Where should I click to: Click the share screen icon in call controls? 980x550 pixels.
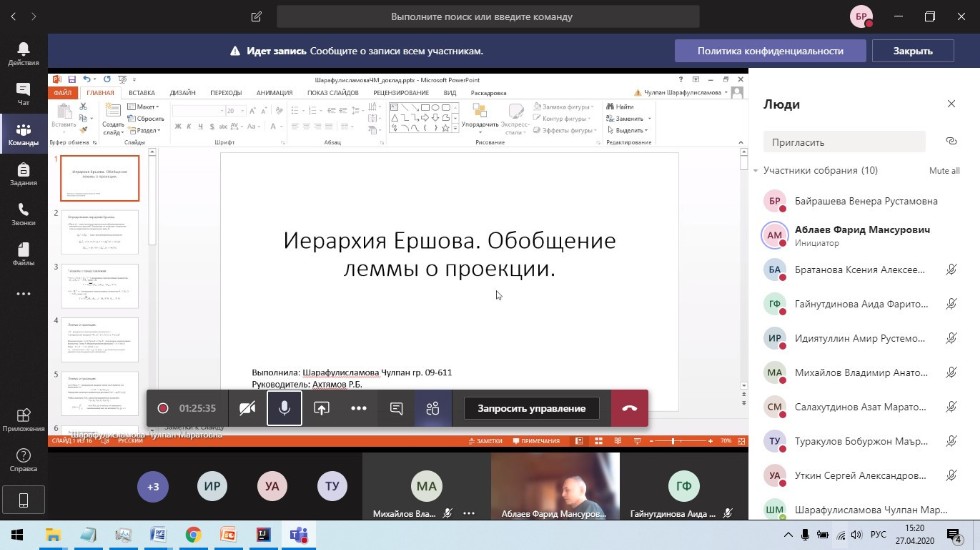pos(321,408)
